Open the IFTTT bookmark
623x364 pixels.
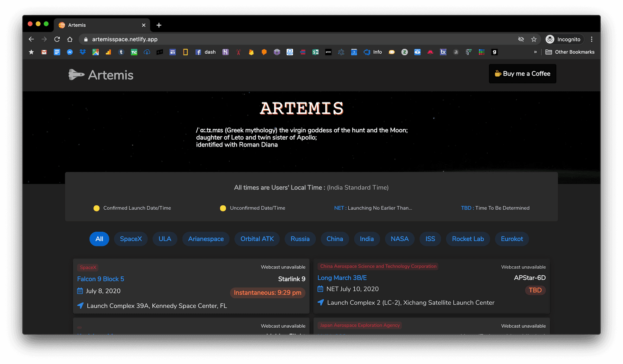[x=328, y=52]
